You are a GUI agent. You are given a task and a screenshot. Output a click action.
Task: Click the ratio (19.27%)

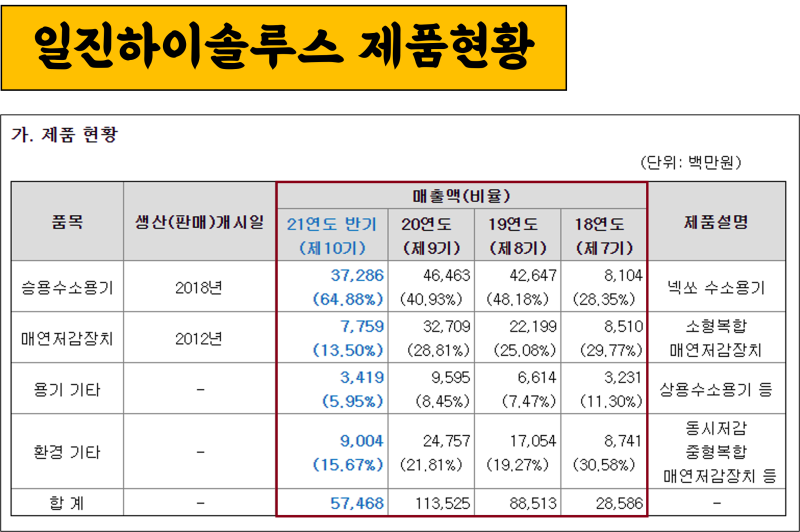pyautogui.click(x=517, y=465)
